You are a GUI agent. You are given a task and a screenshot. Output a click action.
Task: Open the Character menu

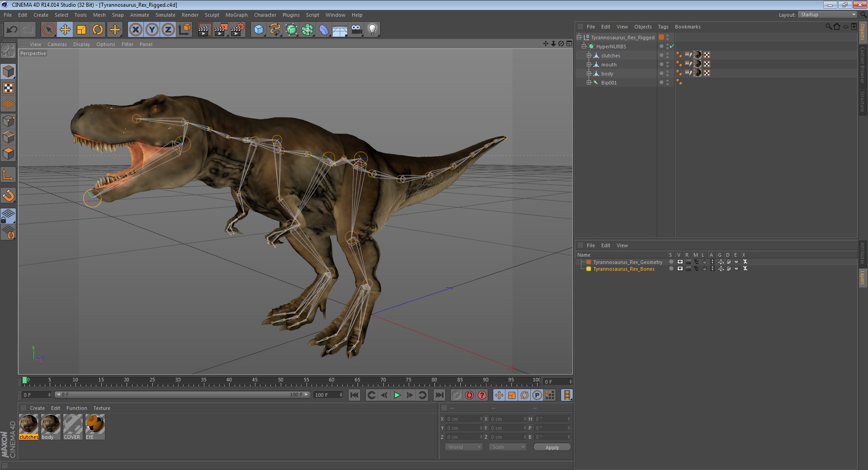coord(265,15)
